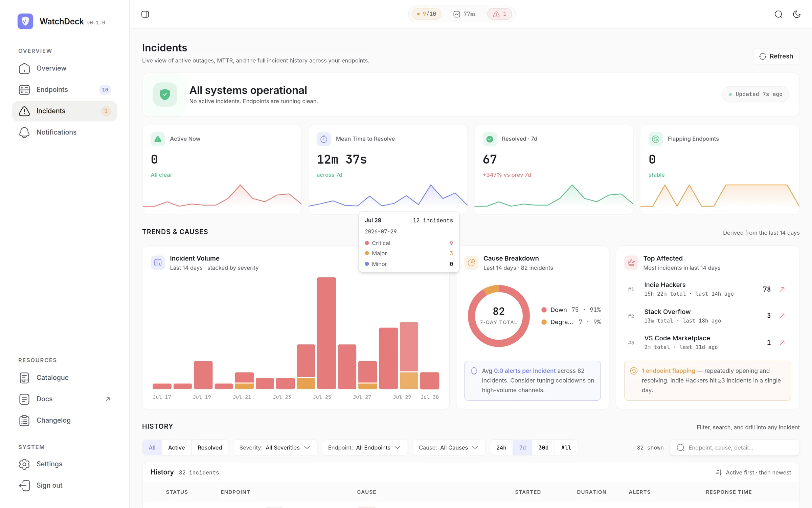812x508 pixels.
Task: Click the Refresh button
Action: [776, 56]
